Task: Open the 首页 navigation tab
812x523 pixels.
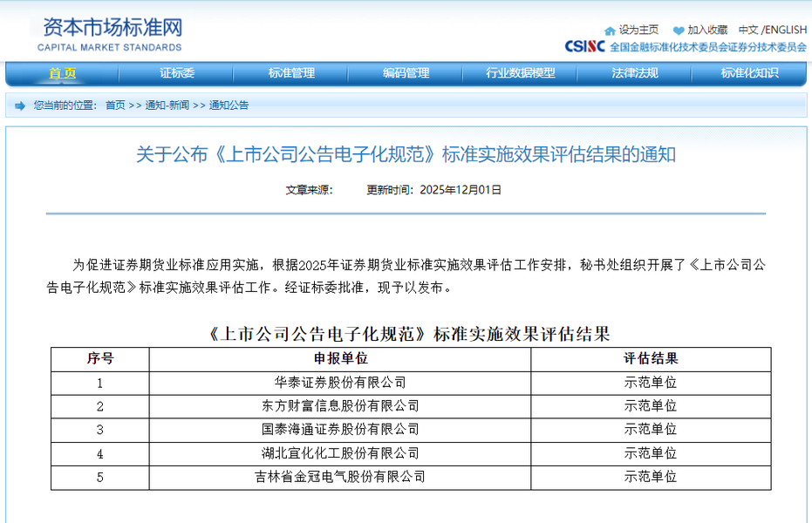Action: pos(62,73)
